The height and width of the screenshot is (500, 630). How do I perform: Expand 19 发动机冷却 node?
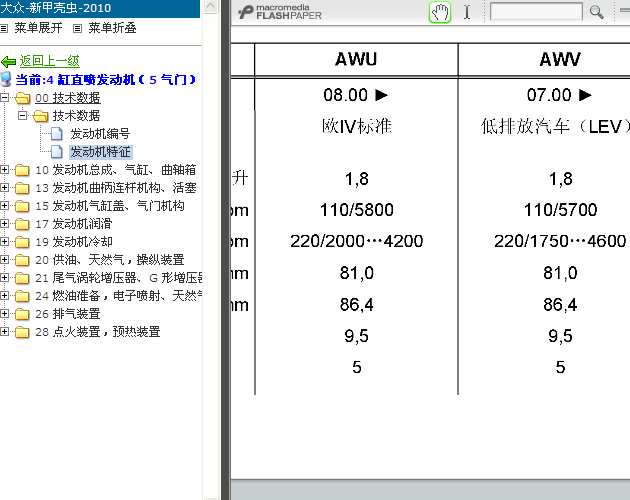4,242
